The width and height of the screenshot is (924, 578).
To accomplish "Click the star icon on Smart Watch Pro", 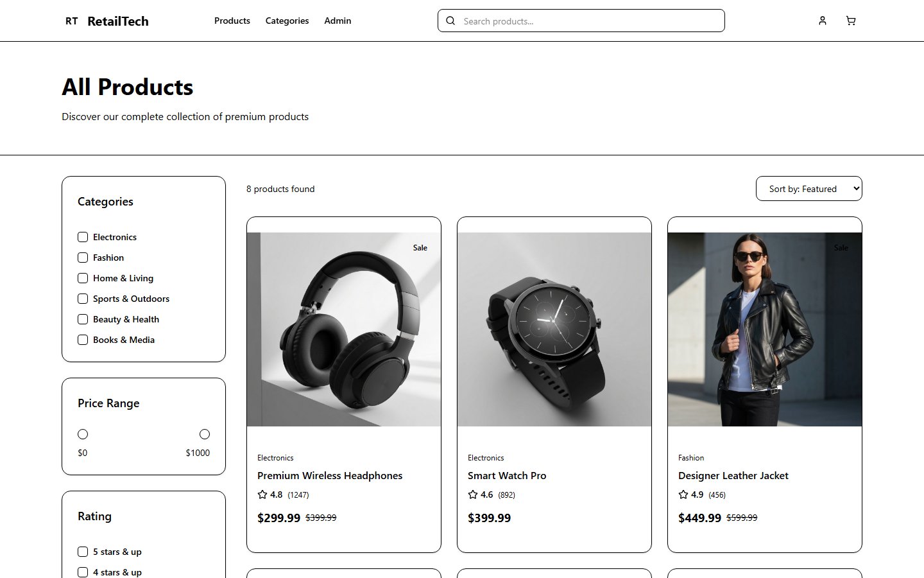I will (473, 495).
